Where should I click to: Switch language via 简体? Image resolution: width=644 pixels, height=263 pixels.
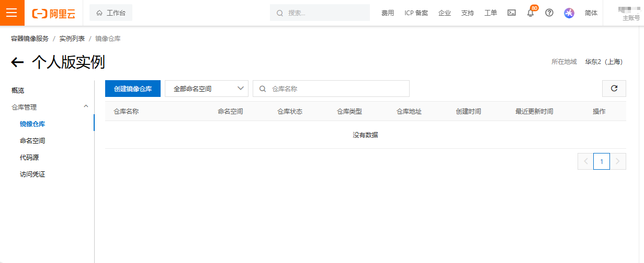(x=591, y=13)
